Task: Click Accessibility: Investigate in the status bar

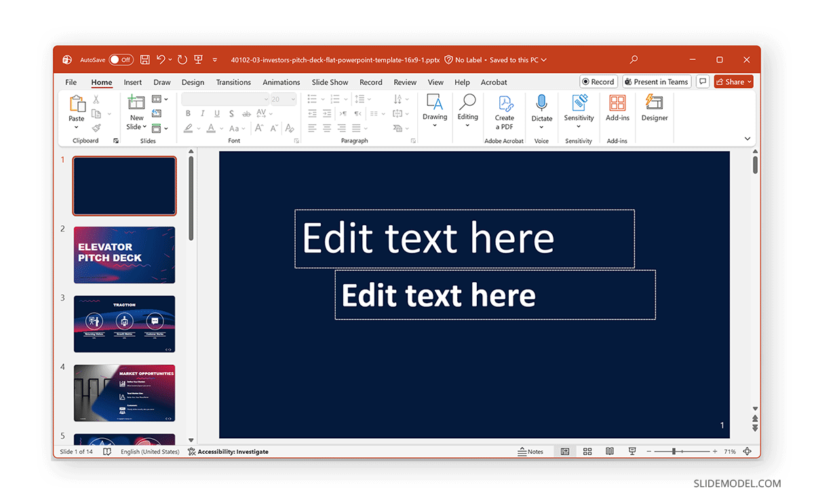Action: (231, 451)
